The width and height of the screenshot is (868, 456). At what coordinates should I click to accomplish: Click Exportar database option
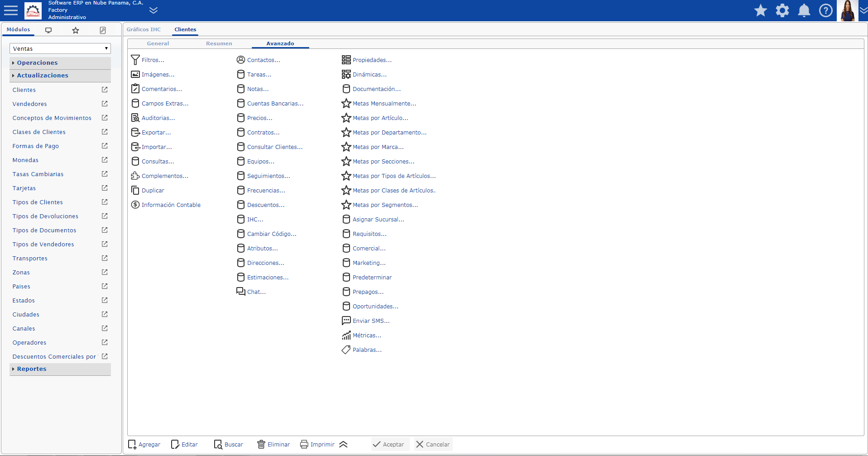pos(151,132)
